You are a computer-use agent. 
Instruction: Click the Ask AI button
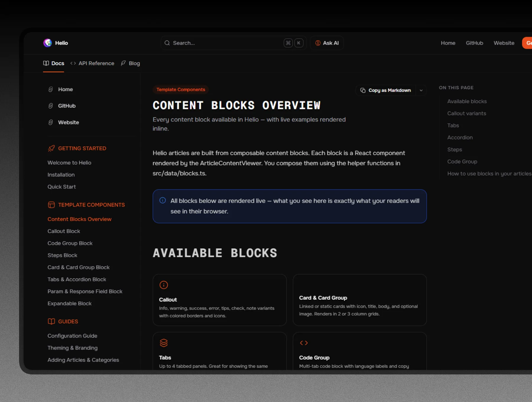tap(327, 43)
